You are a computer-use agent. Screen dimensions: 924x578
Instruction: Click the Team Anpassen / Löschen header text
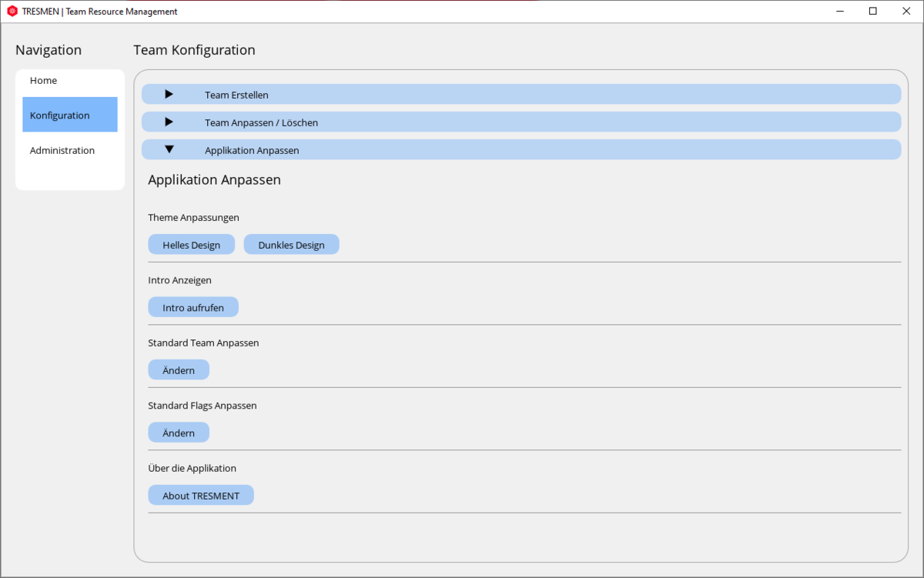(261, 123)
